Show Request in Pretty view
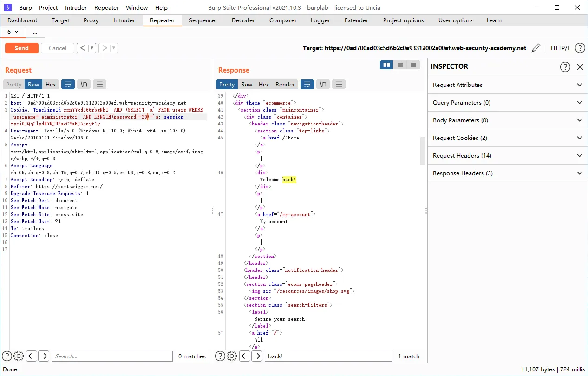Image resolution: width=588 pixels, height=376 pixels. [x=13, y=84]
